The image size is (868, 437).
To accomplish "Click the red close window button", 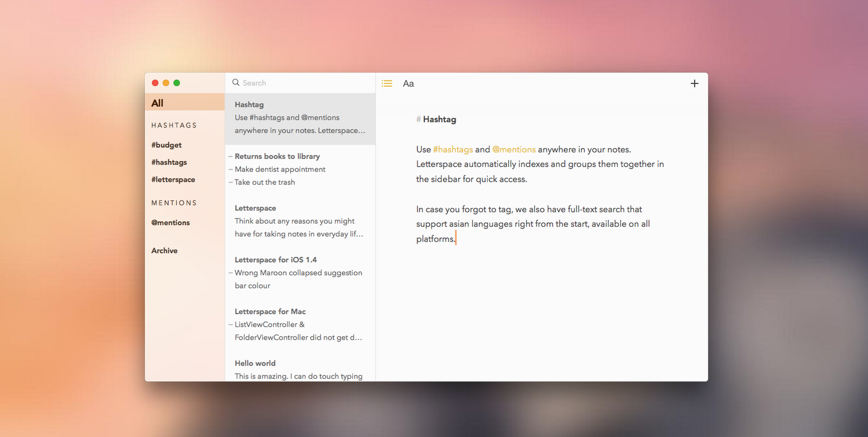I will [x=155, y=83].
